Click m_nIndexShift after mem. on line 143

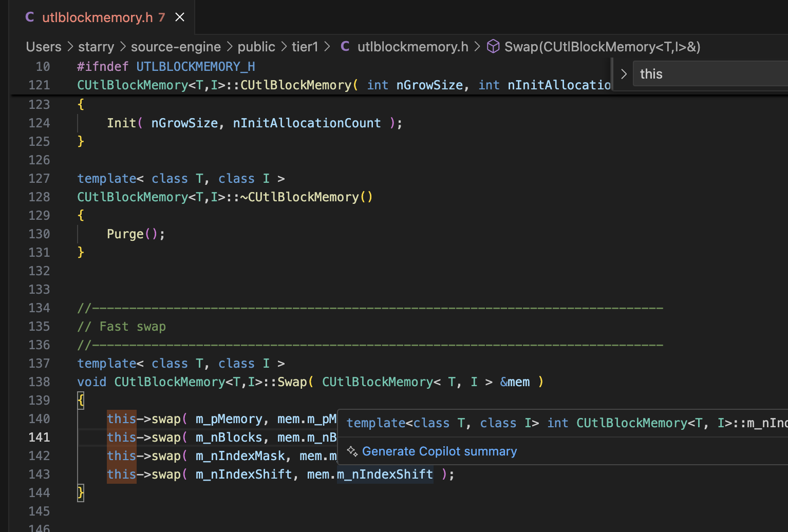pyautogui.click(x=385, y=474)
